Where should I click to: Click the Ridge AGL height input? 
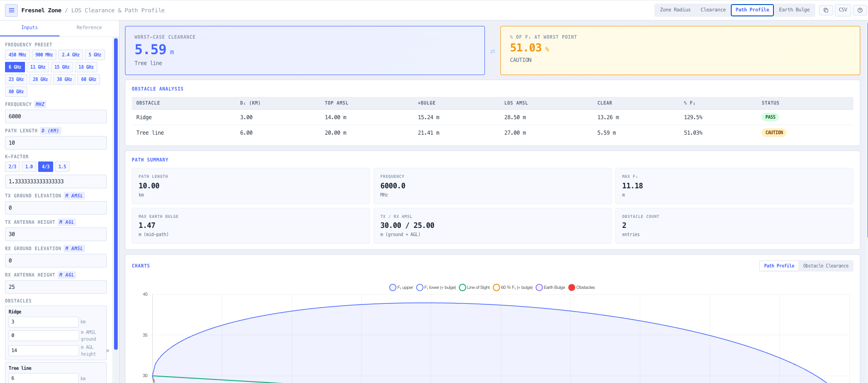tap(44, 351)
